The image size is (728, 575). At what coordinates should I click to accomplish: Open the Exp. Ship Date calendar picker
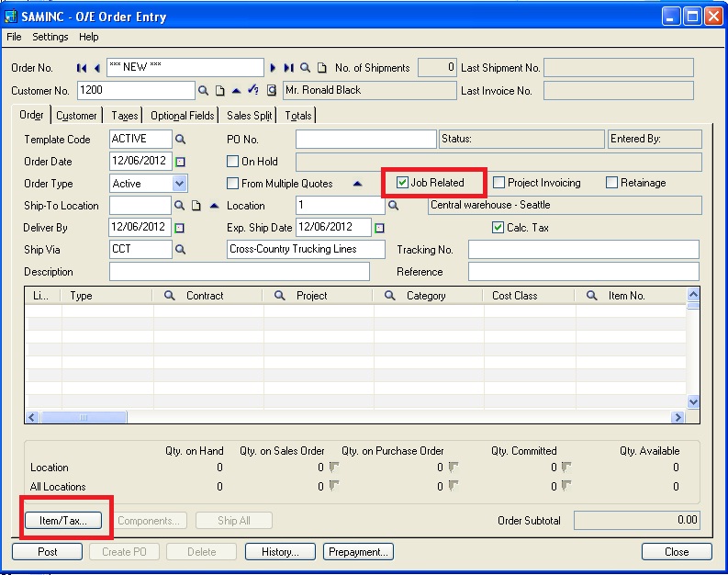tap(380, 228)
